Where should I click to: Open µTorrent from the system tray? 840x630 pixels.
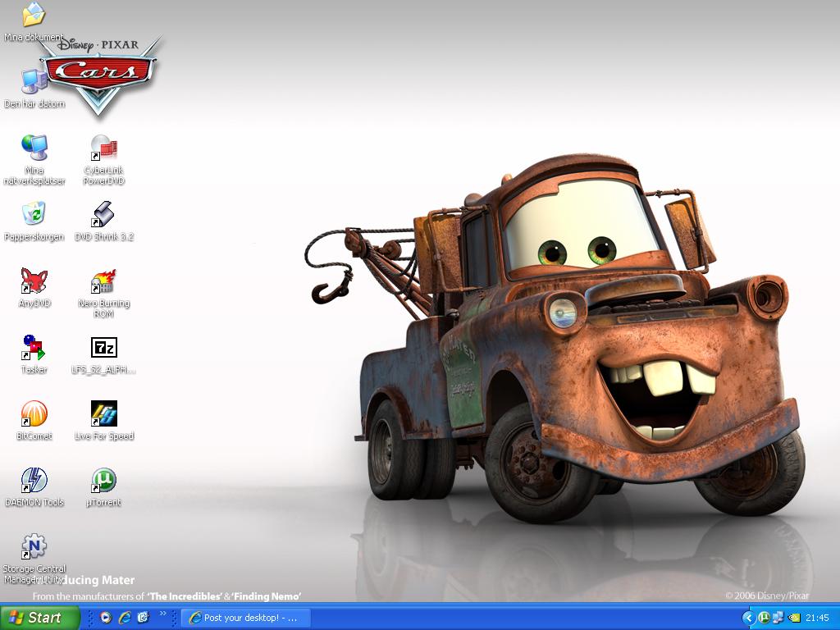[x=764, y=618]
